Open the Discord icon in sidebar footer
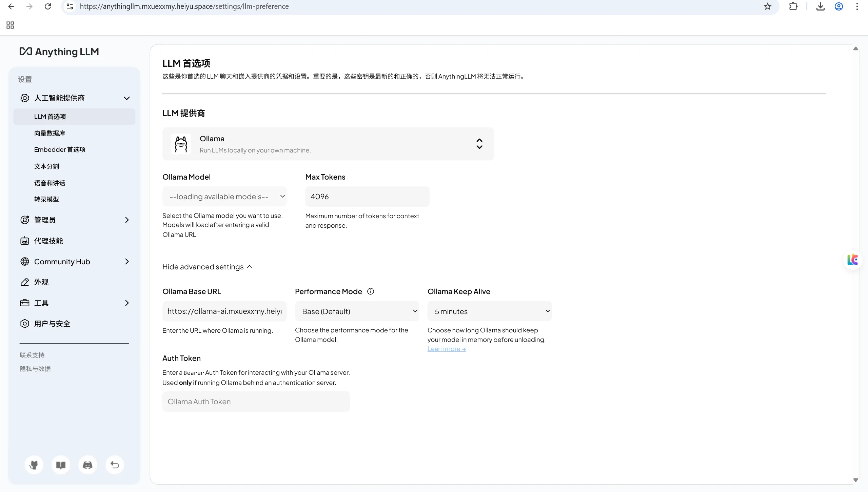The height and width of the screenshot is (492, 868). [x=87, y=465]
